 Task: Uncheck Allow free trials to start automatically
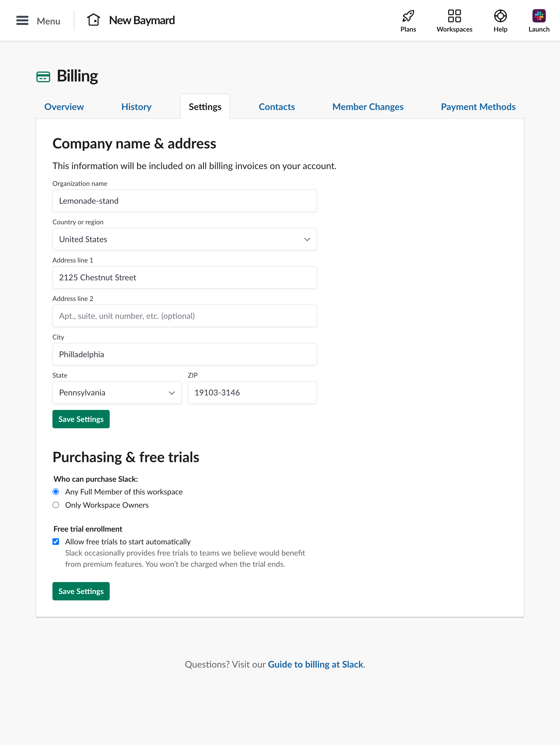pyautogui.click(x=56, y=542)
